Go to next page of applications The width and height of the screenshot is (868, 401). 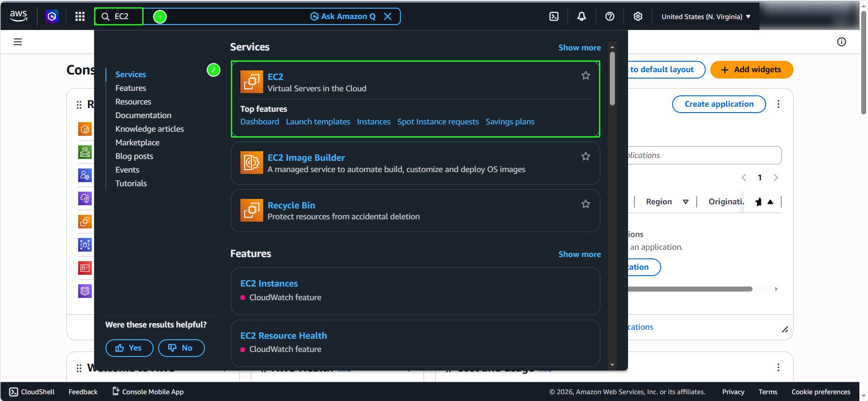pyautogui.click(x=776, y=178)
